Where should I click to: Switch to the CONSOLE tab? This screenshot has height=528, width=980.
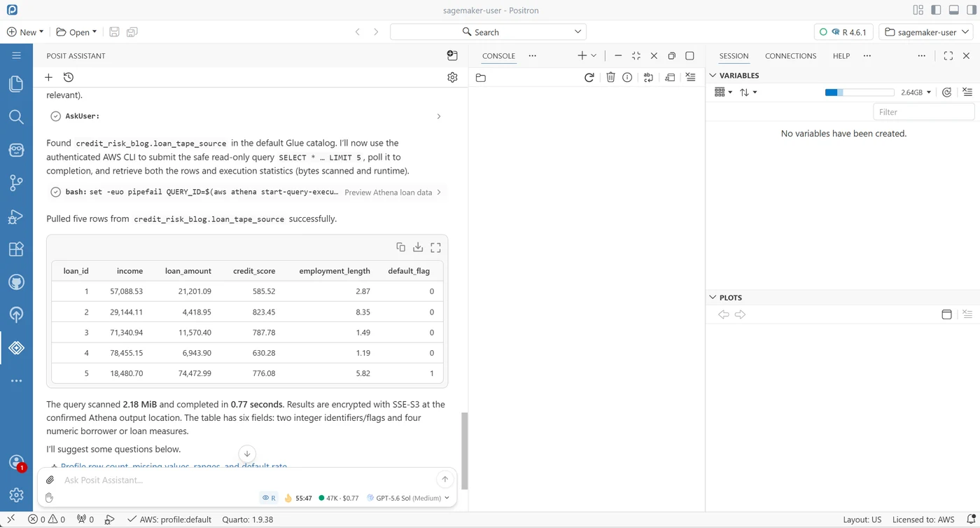click(498, 56)
